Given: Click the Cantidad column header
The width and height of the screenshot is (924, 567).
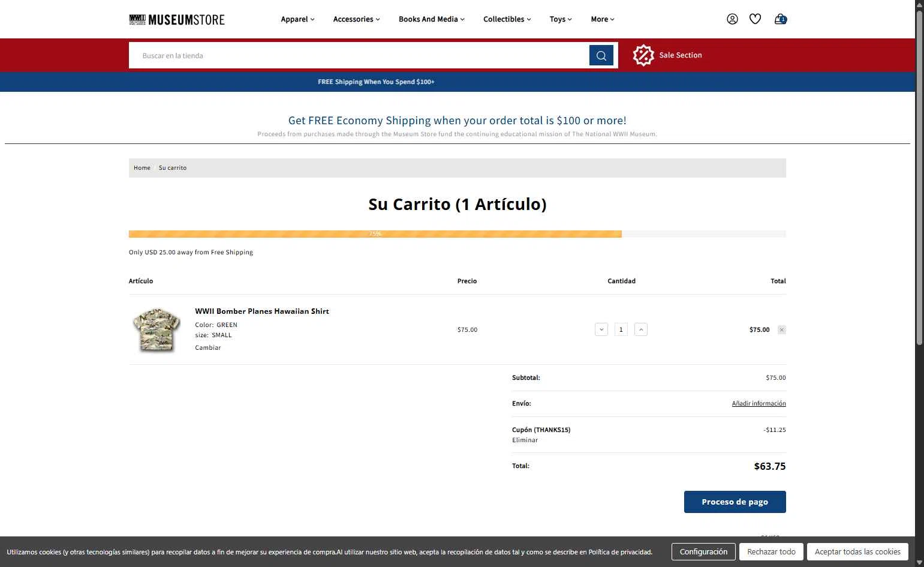Looking at the screenshot, I should click(x=621, y=281).
